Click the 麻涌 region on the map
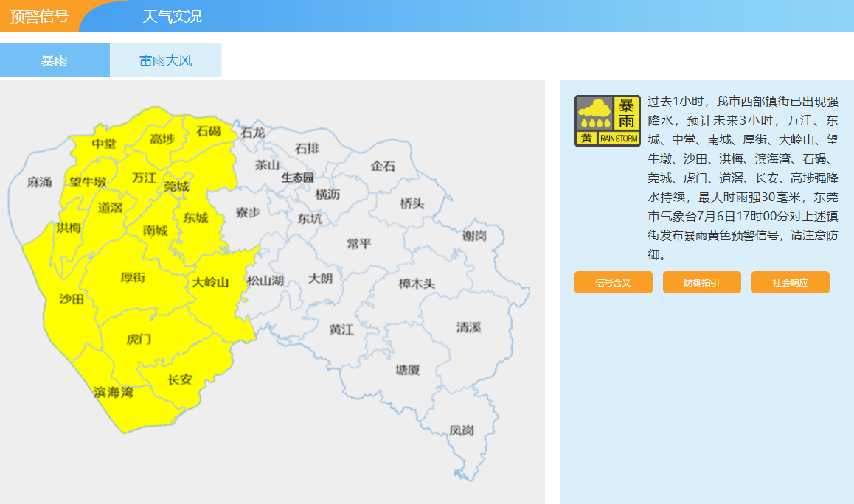Screen dimensions: 854x504 tap(39, 182)
